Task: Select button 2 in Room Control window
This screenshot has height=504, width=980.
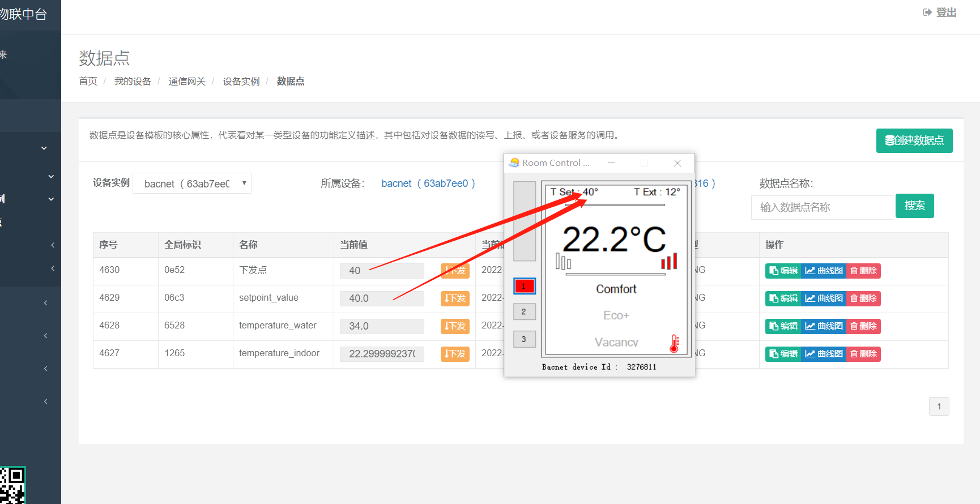Action: click(x=524, y=311)
